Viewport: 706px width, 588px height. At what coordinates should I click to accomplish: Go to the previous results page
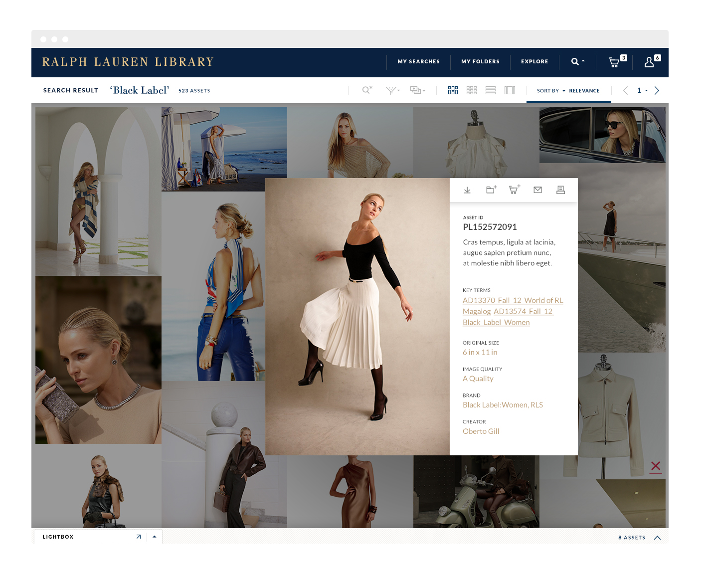click(x=626, y=90)
